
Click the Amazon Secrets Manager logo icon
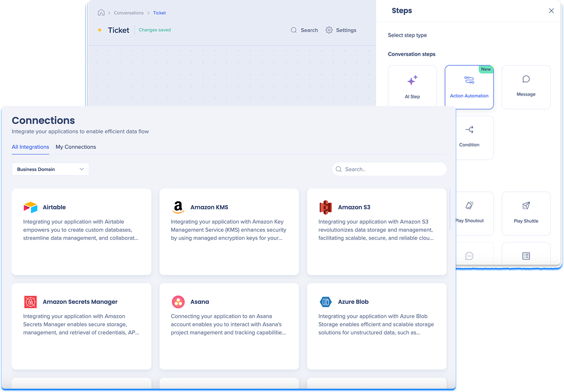point(31,302)
